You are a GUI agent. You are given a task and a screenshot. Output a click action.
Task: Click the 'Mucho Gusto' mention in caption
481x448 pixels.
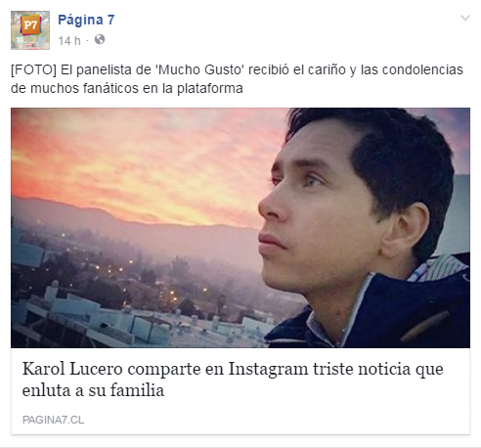click(201, 70)
